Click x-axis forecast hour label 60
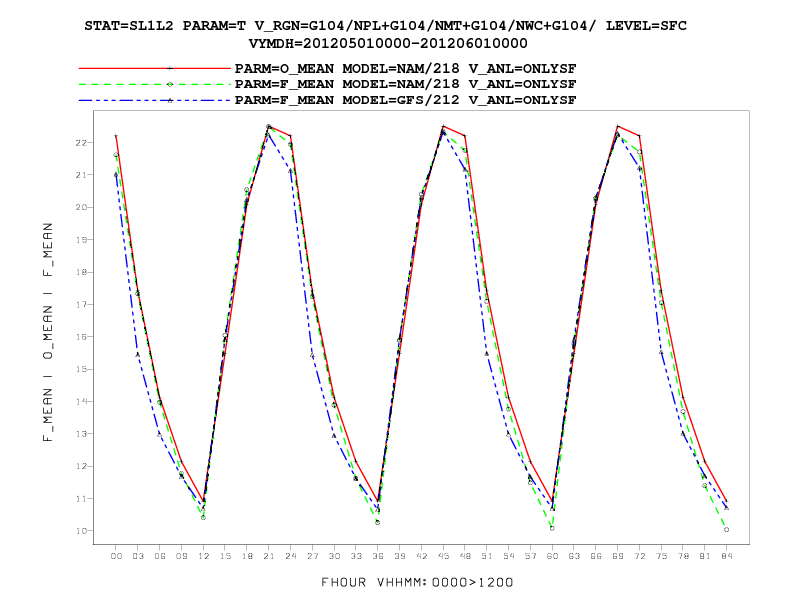Viewport: 792px width, 612px height. point(552,556)
